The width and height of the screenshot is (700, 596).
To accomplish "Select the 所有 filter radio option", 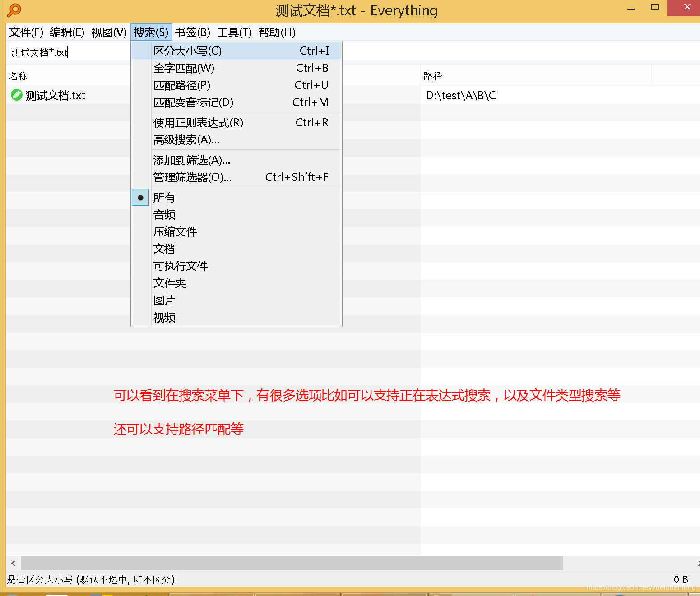I will pyautogui.click(x=236, y=198).
